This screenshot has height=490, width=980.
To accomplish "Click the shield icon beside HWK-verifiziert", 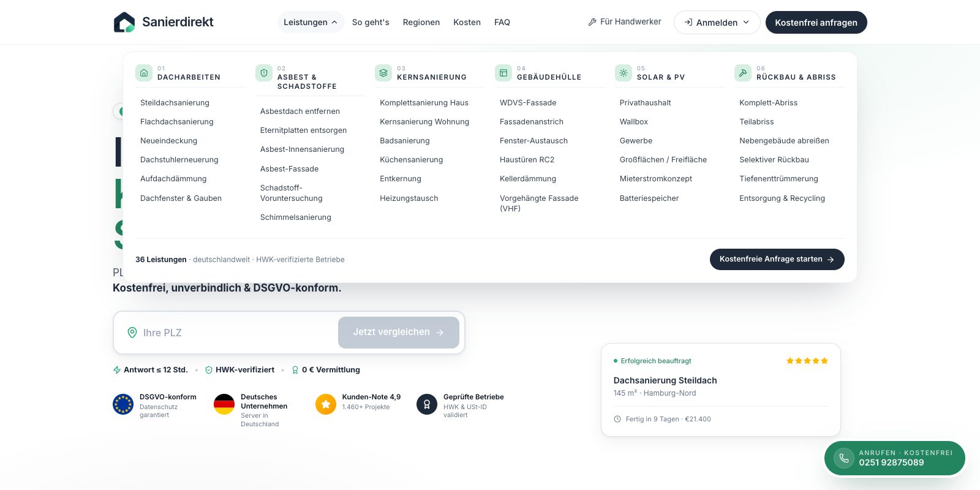I will click(x=209, y=370).
